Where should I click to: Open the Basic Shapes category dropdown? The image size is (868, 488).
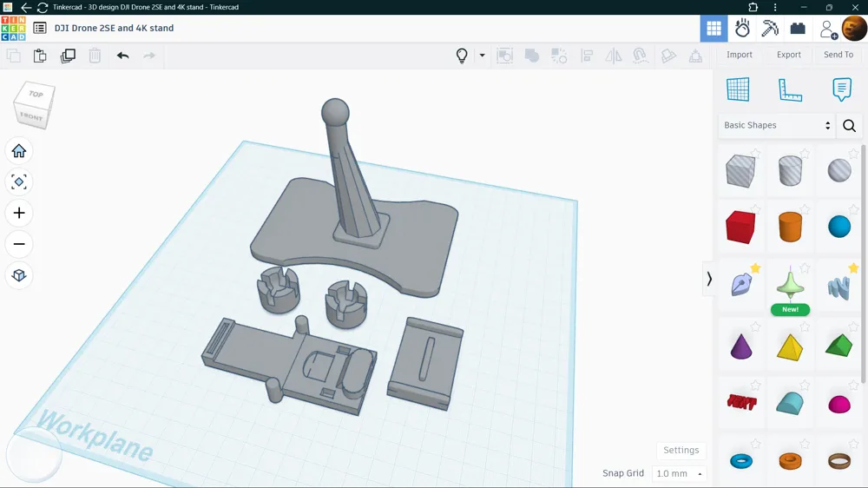(777, 125)
